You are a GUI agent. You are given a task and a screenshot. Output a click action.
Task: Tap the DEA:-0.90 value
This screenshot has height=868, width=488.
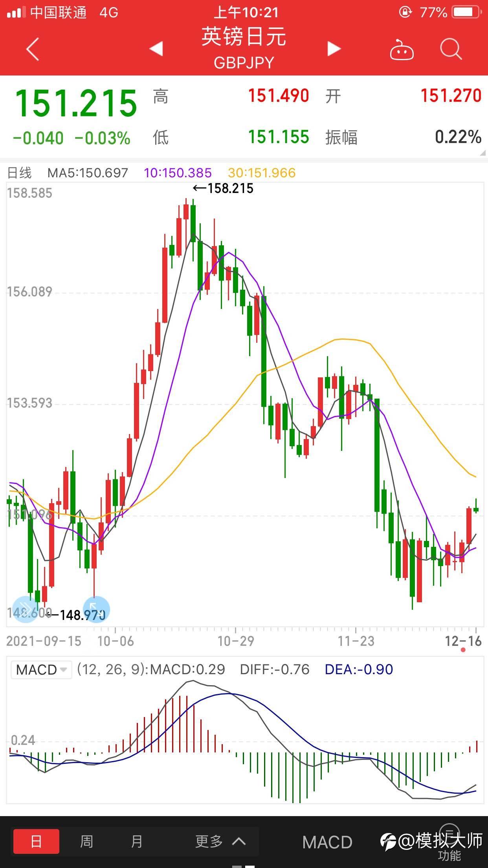[x=359, y=669]
